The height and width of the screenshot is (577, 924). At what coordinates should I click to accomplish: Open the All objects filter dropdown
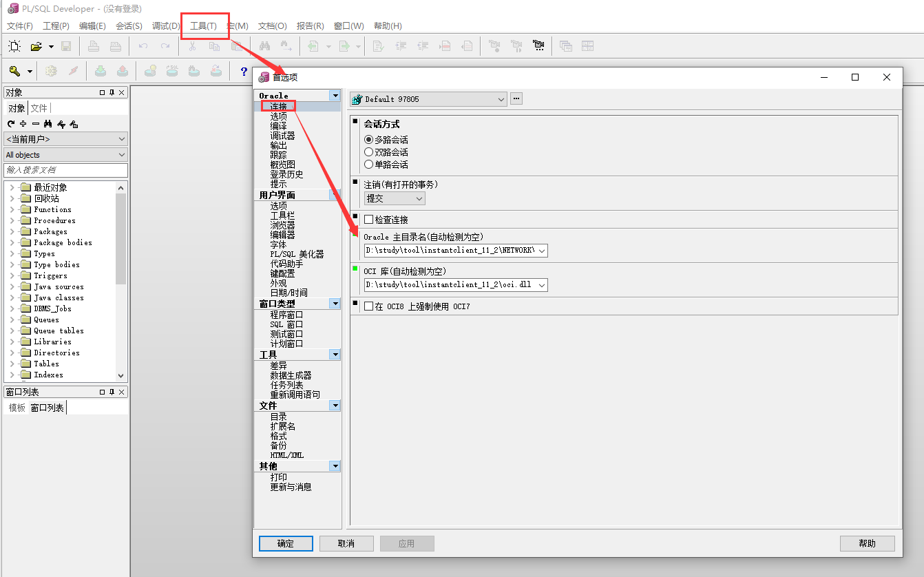pyautogui.click(x=65, y=155)
